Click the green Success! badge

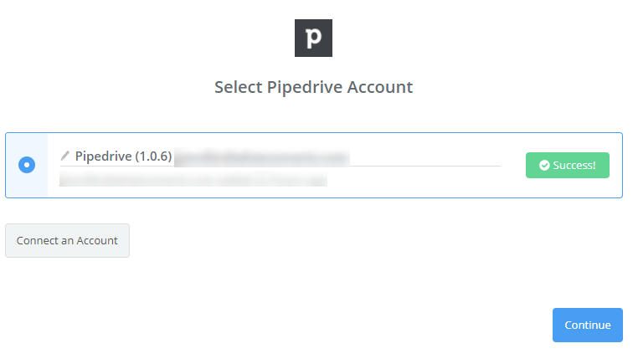tap(567, 165)
